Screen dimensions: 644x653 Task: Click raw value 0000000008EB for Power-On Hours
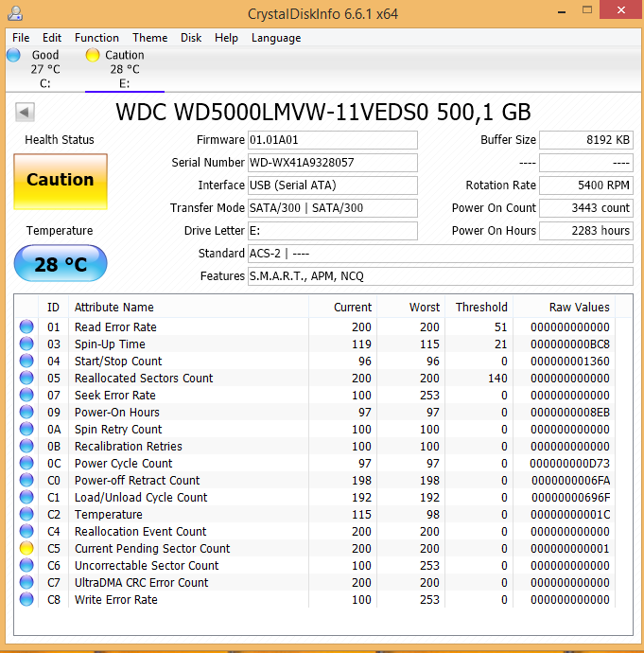pos(570,413)
